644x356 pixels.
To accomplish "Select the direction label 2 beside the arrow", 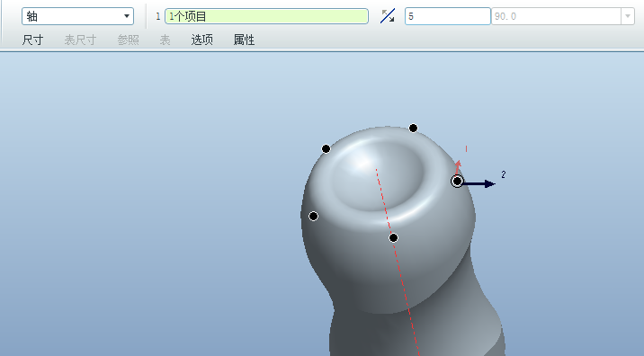I will click(x=504, y=174).
